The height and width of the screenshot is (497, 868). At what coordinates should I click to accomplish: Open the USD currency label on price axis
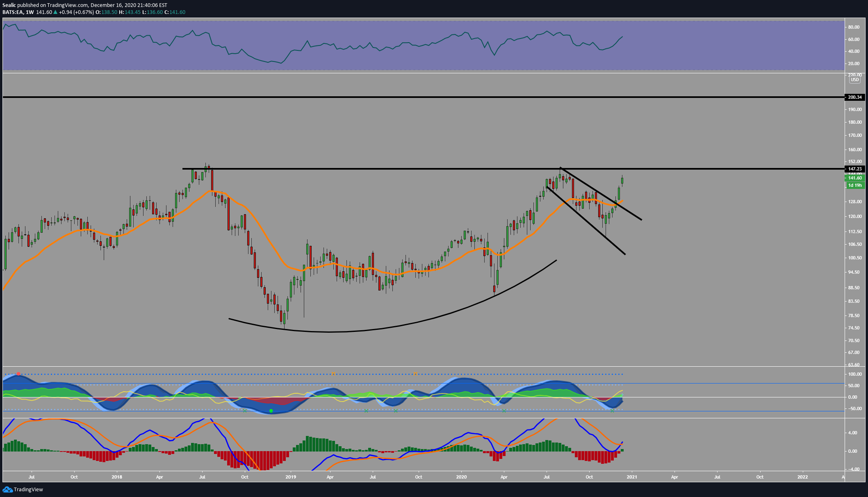pos(855,80)
